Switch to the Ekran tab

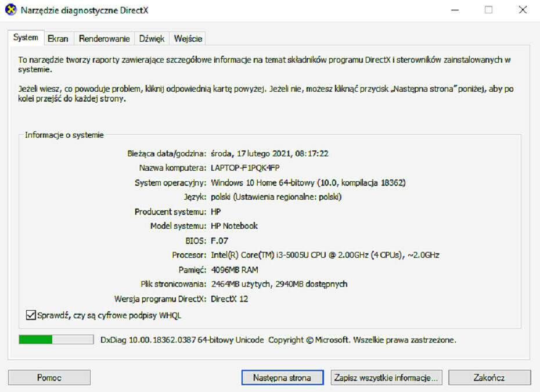[58, 39]
